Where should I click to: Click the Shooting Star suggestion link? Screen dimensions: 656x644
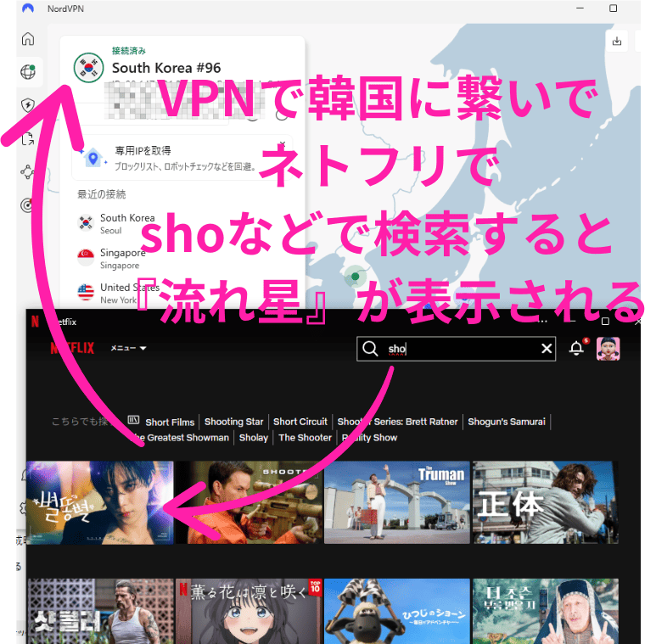tap(234, 422)
